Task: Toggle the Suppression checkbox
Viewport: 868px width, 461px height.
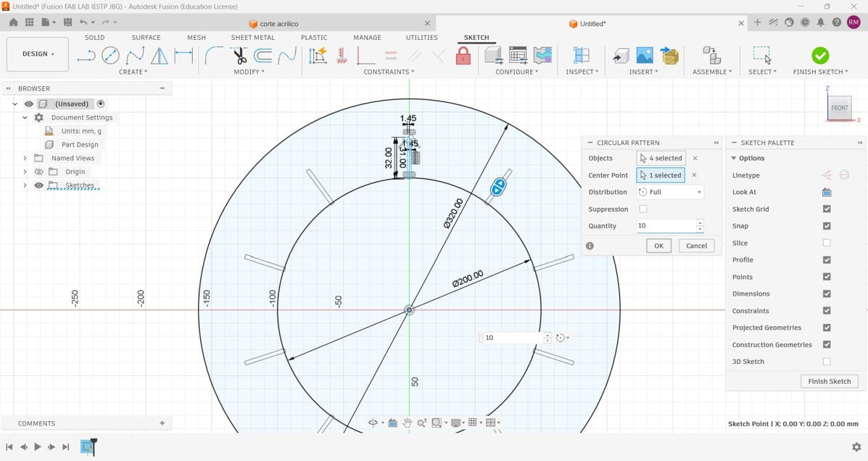Action: tap(642, 209)
